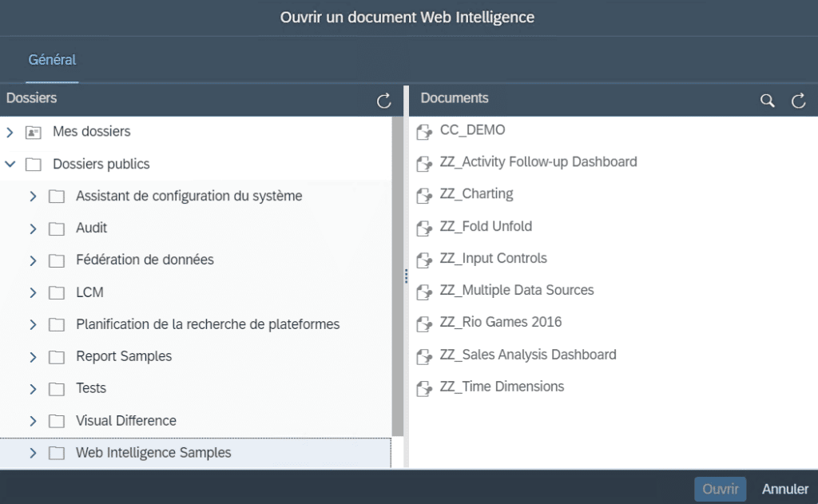Click the Annuler button
Image resolution: width=818 pixels, height=504 pixels.
(785, 489)
